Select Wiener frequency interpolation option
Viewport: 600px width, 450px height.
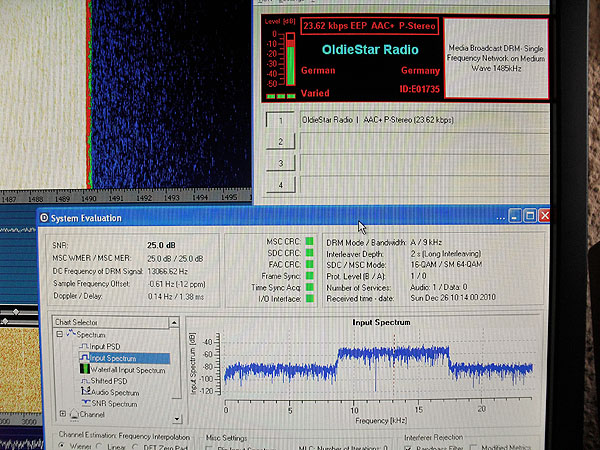(62, 446)
